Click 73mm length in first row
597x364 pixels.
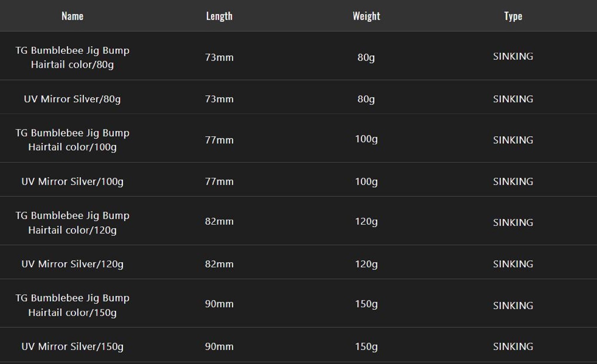click(219, 57)
